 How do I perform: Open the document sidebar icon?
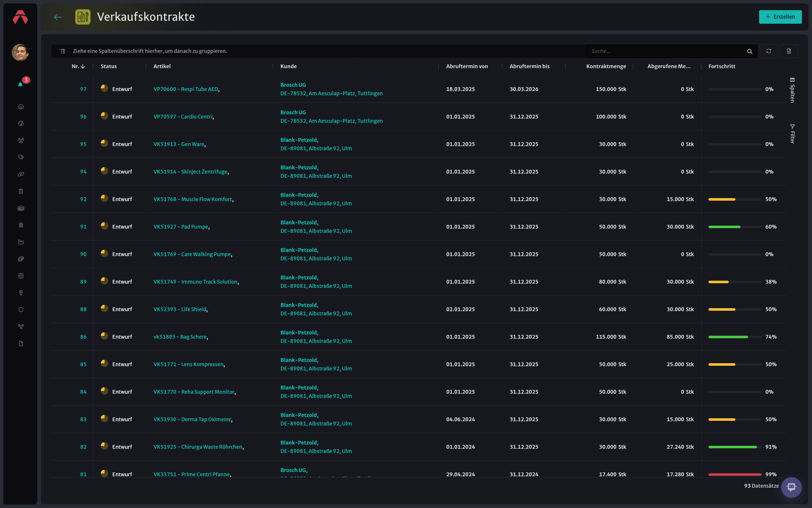(x=21, y=344)
